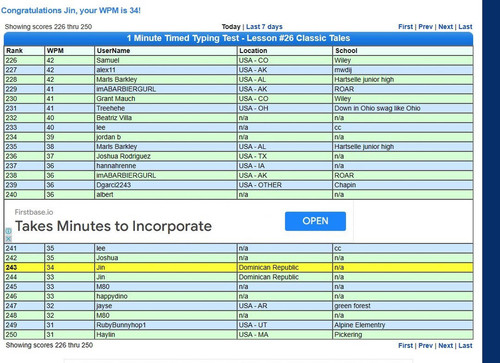Close the Firstbase.io ad

tap(8, 238)
